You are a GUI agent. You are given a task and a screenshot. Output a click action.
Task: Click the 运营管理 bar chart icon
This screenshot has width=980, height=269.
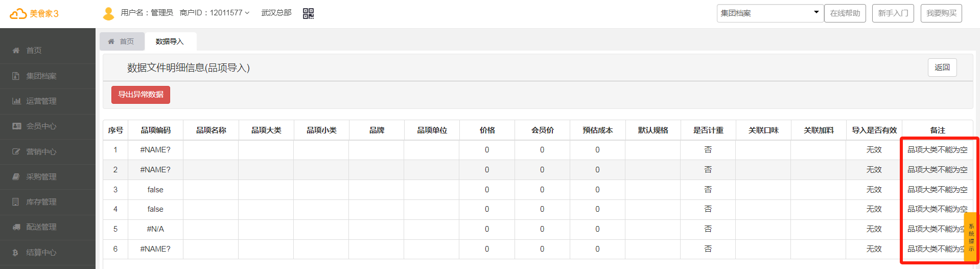16,101
